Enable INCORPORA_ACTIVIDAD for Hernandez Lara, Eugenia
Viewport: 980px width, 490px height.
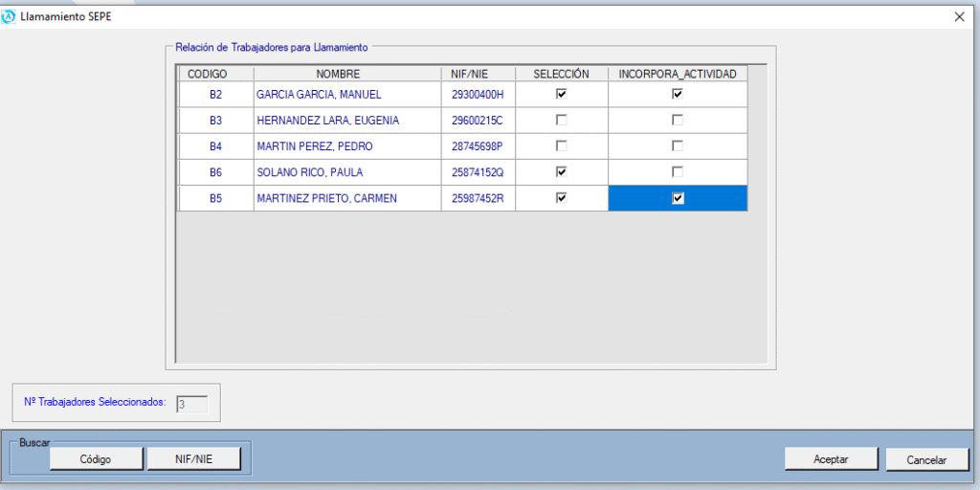678,120
